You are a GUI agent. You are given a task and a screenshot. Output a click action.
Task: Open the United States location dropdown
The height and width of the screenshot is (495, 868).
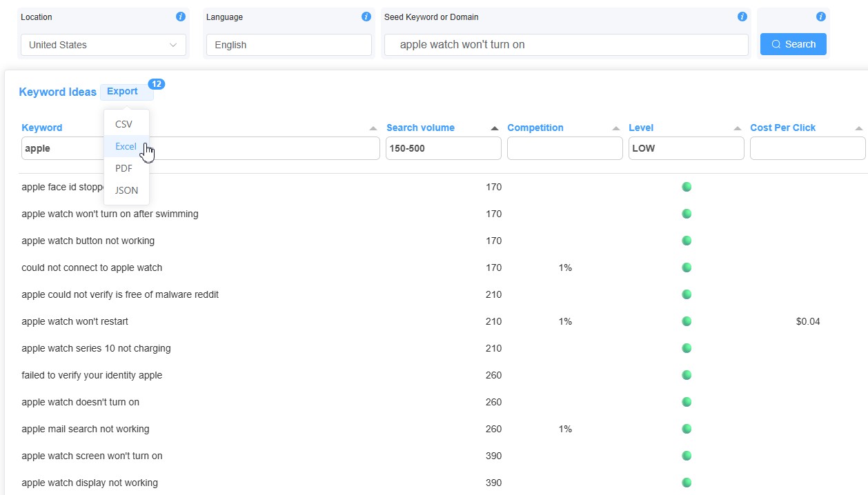pyautogui.click(x=103, y=45)
